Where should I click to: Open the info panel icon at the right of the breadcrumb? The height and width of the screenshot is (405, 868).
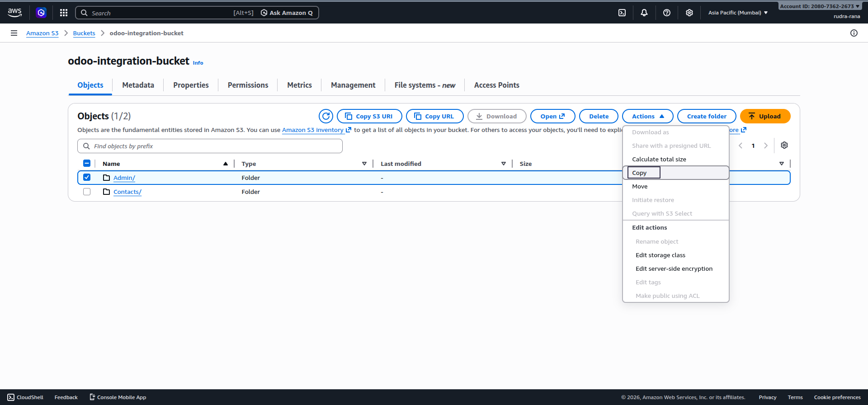pyautogui.click(x=854, y=33)
